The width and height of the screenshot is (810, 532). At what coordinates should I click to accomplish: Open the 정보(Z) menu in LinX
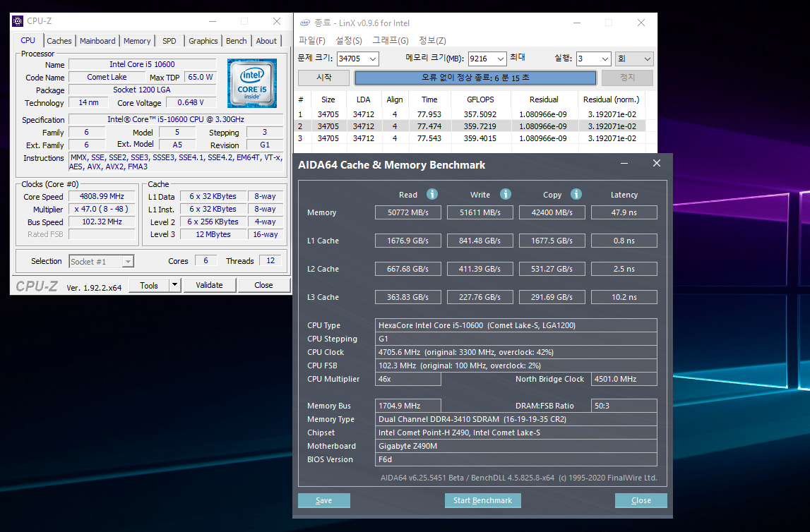(432, 40)
